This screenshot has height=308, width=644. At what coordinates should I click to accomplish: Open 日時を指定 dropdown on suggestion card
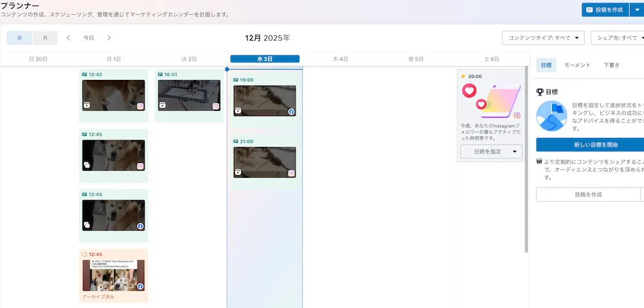pyautogui.click(x=491, y=151)
